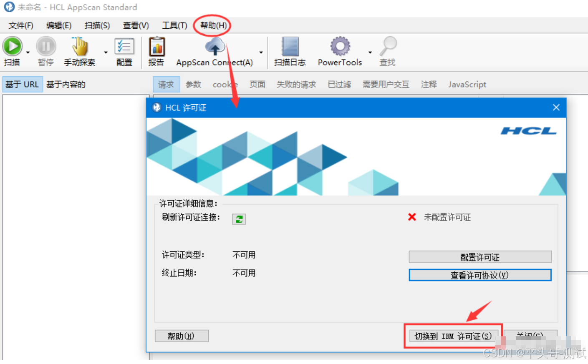Image resolution: width=588 pixels, height=364 pixels.
Task: Click 配置许可证 button
Action: [x=479, y=257]
